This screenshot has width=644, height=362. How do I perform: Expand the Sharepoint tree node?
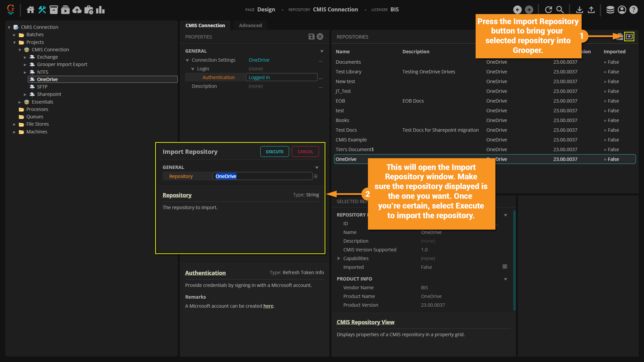point(25,95)
